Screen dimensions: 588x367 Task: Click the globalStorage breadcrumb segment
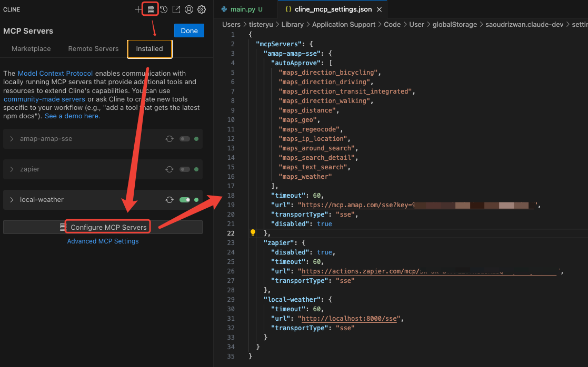coord(454,24)
